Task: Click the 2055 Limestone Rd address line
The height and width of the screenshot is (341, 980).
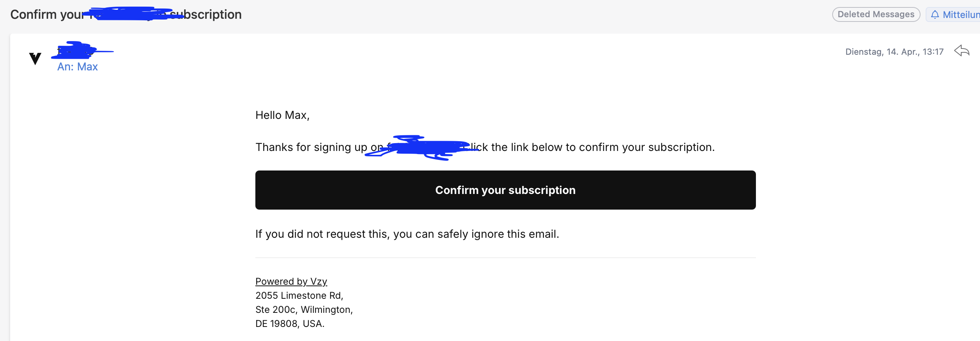Action: 299,296
